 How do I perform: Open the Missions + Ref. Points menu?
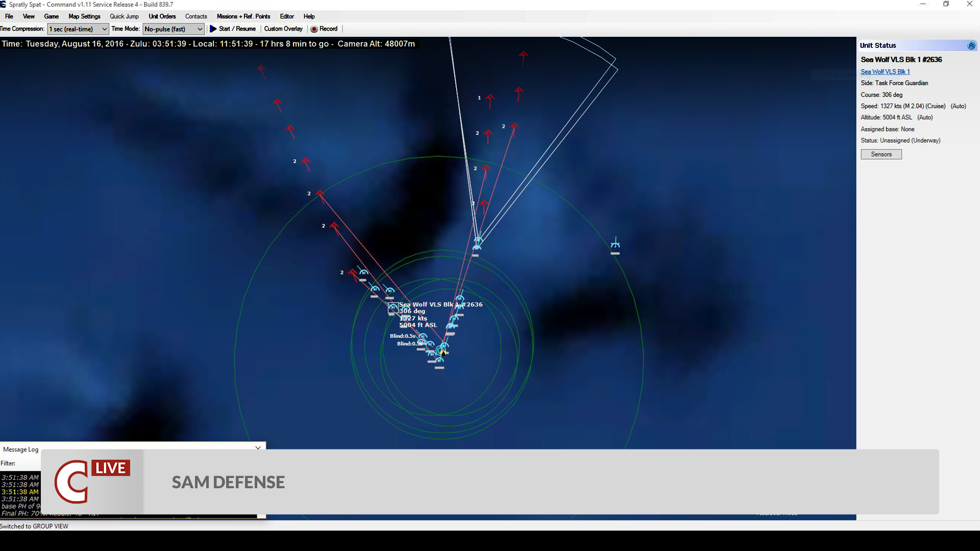point(243,16)
